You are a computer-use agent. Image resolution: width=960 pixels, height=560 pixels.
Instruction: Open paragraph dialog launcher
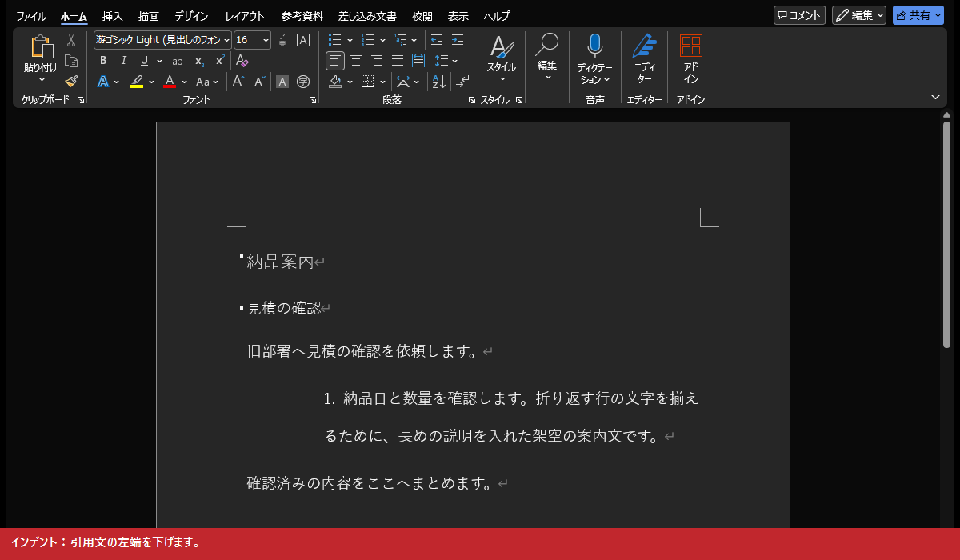click(x=472, y=100)
